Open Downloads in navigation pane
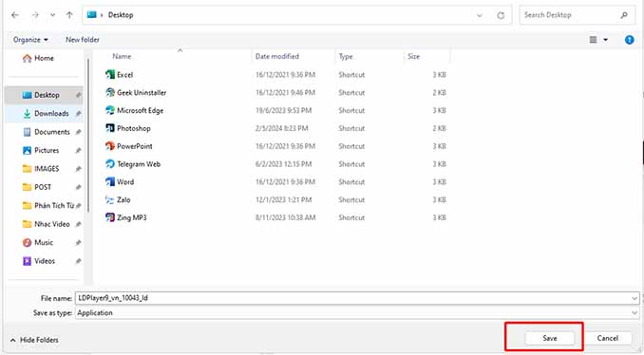 (45, 113)
